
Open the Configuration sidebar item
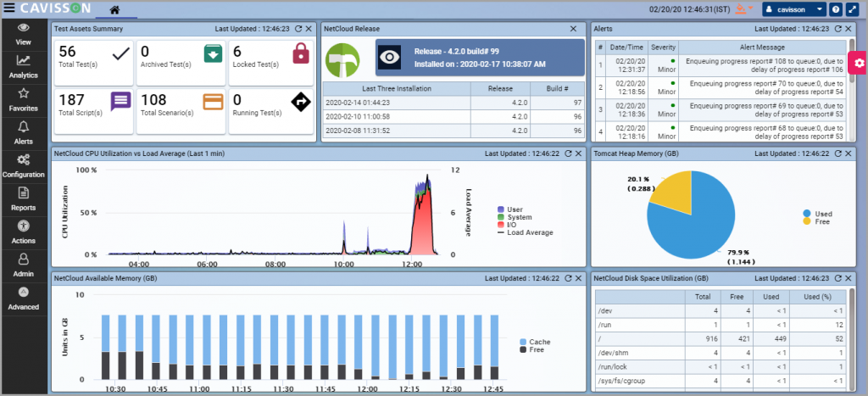(23, 167)
